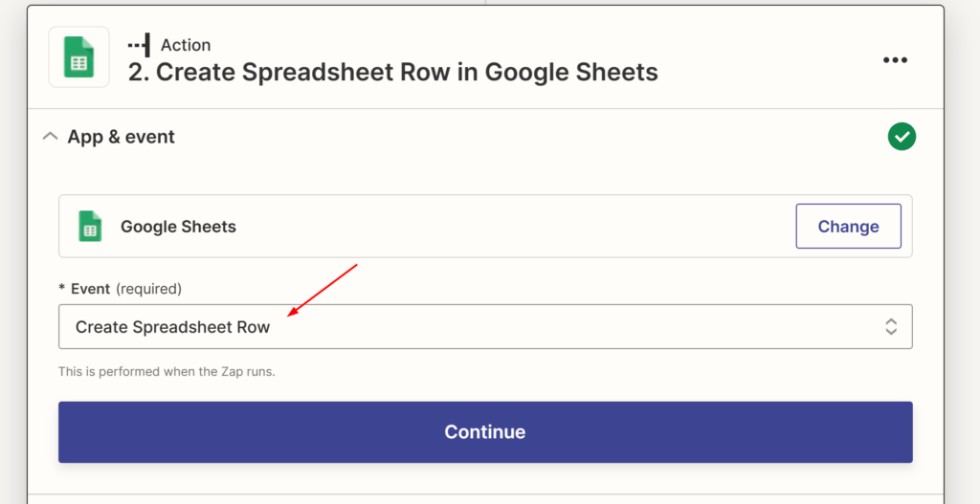Click the "(required)" text next to Event
980x504 pixels.
click(x=149, y=288)
